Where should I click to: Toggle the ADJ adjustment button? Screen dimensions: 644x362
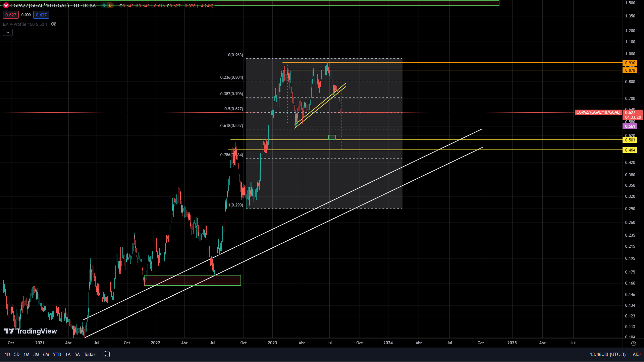[x=637, y=354]
